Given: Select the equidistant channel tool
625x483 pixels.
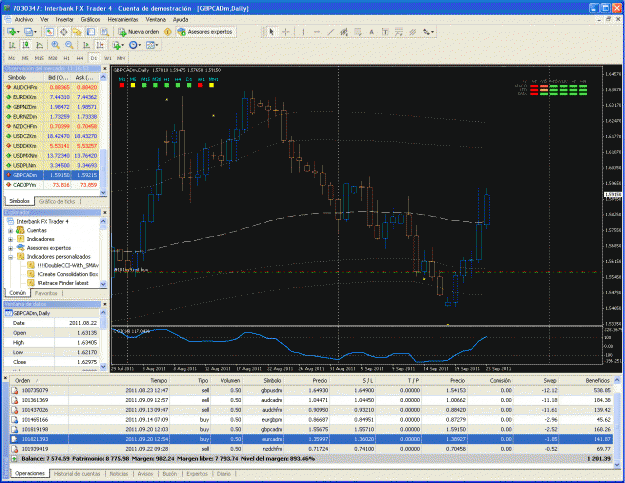Looking at the screenshot, I should [x=344, y=32].
